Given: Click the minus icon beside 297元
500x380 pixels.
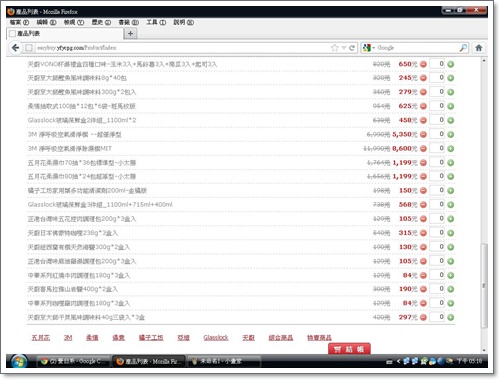Looking at the screenshot, I should 423,317.
